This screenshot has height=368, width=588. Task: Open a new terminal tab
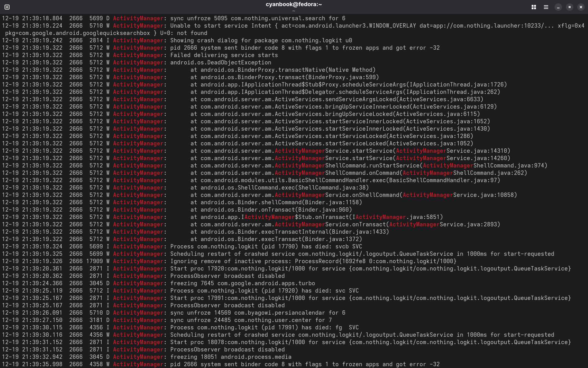coord(7,7)
